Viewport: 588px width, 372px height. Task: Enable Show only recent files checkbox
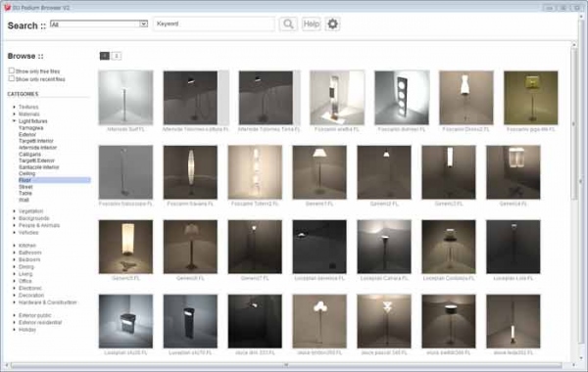12,78
